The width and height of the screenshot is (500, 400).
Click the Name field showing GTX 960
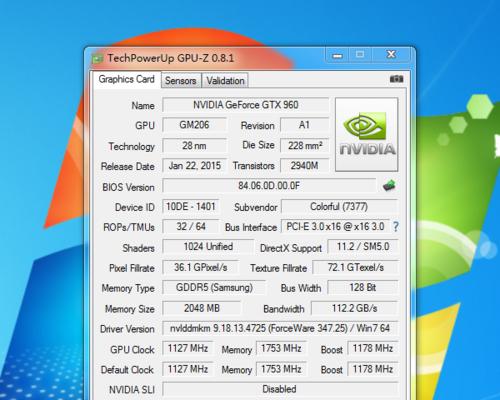point(246,105)
